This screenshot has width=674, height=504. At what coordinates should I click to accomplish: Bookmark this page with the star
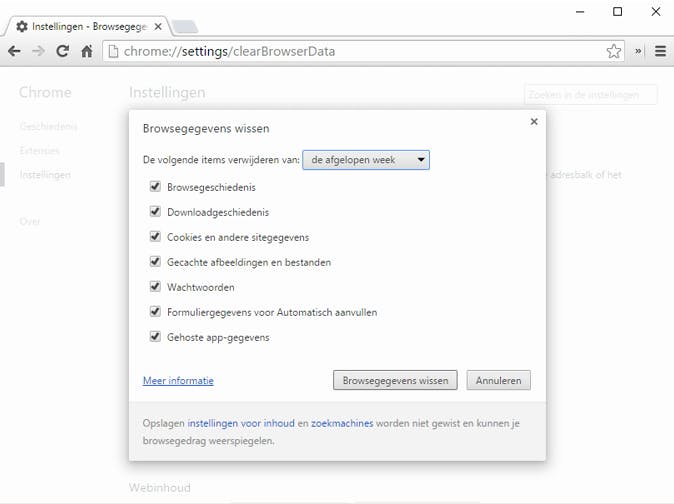[614, 51]
